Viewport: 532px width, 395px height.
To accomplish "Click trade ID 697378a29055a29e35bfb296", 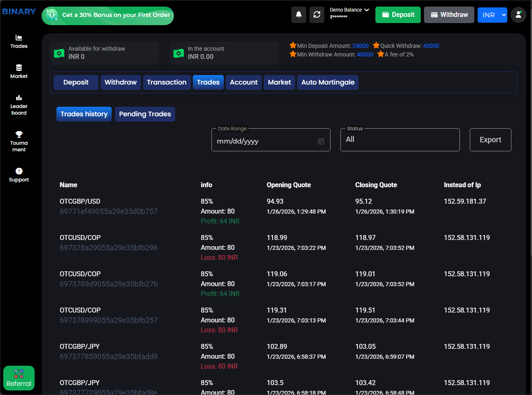I will [109, 248].
